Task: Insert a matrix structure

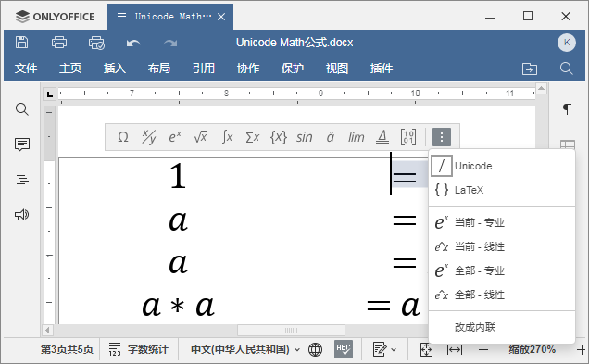Action: click(x=407, y=137)
